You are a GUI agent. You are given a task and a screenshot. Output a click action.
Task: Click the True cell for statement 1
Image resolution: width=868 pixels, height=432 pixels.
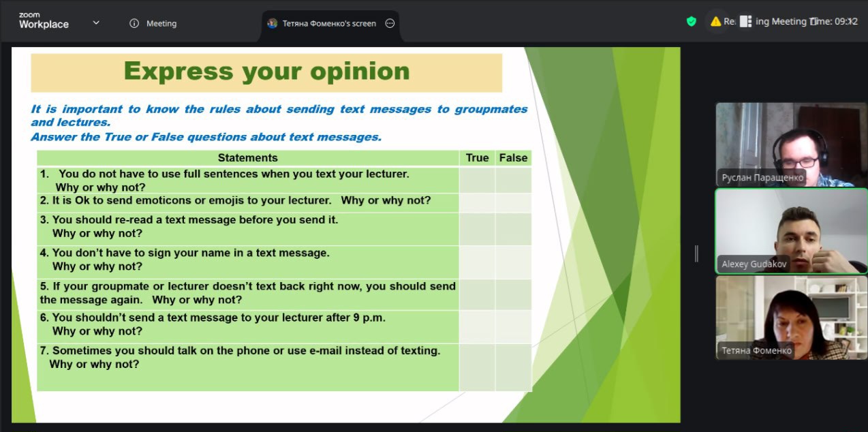tap(477, 180)
